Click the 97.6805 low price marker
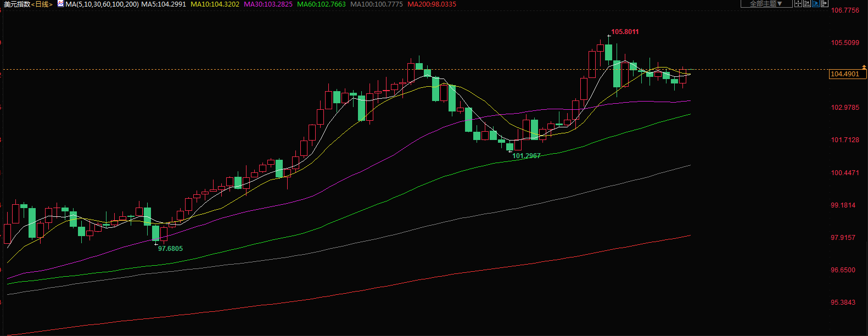The image size is (868, 336). coord(170,249)
